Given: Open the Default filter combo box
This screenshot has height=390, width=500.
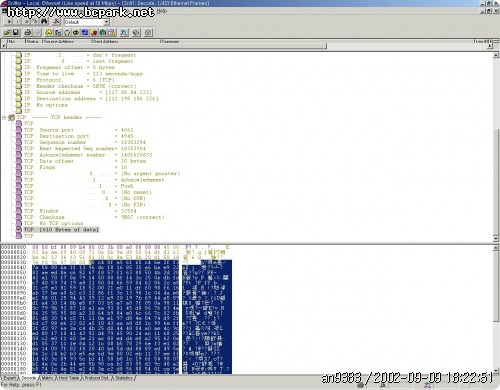Looking at the screenshot, I should coord(87,22).
